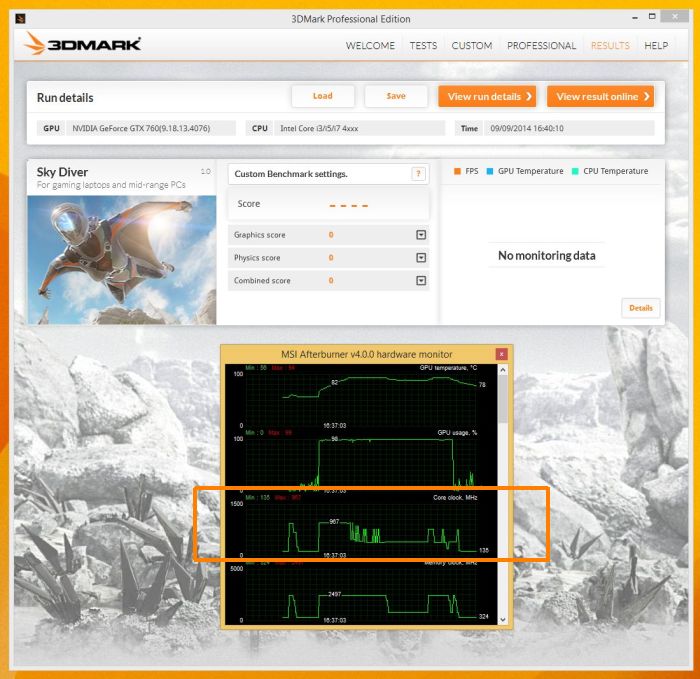This screenshot has width=700, height=679.
Task: Click the No monitoring data message
Action: tap(546, 255)
